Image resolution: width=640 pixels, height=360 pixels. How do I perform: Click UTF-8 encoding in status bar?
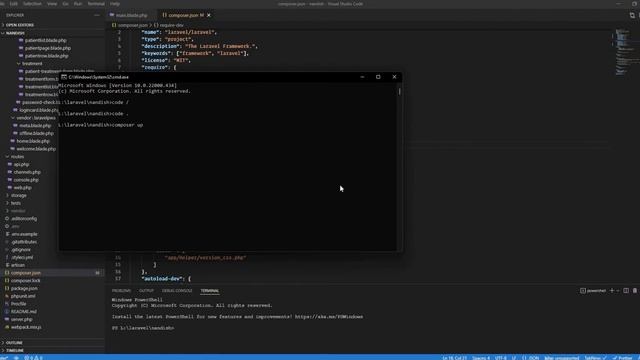coord(500,358)
